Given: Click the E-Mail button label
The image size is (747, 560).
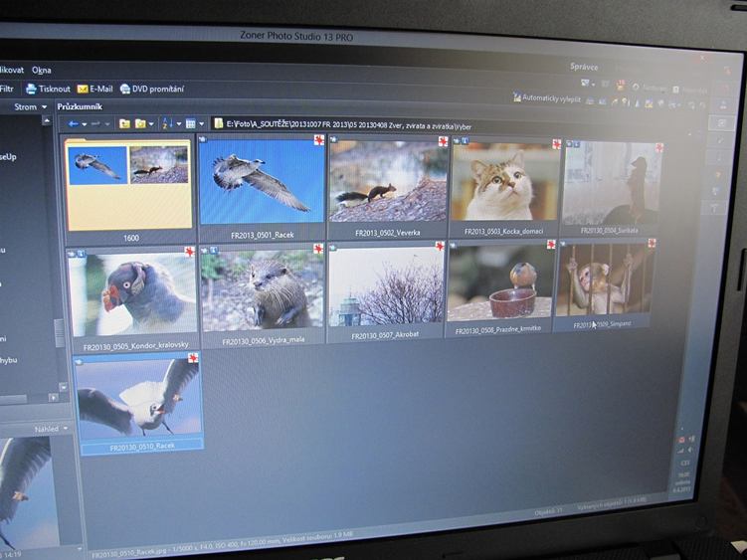Looking at the screenshot, I should [101, 89].
